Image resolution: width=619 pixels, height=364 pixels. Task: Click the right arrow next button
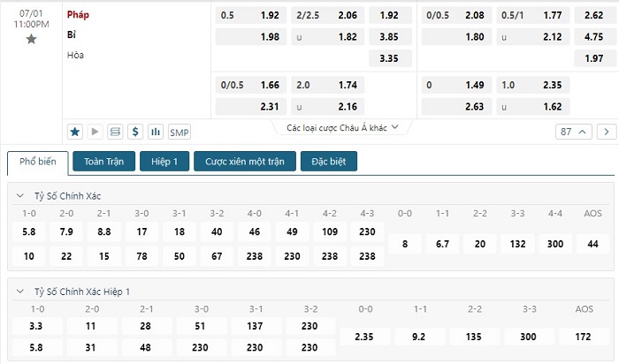coord(607,132)
